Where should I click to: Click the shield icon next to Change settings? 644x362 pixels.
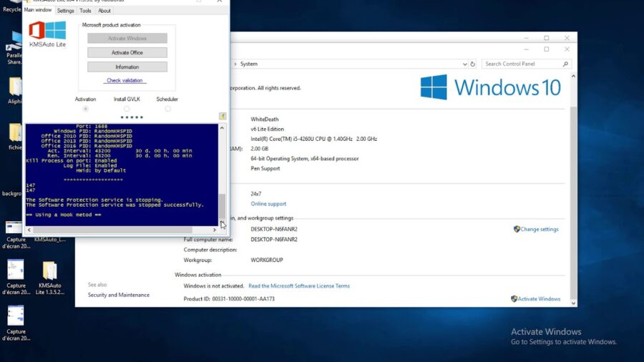[x=517, y=229]
